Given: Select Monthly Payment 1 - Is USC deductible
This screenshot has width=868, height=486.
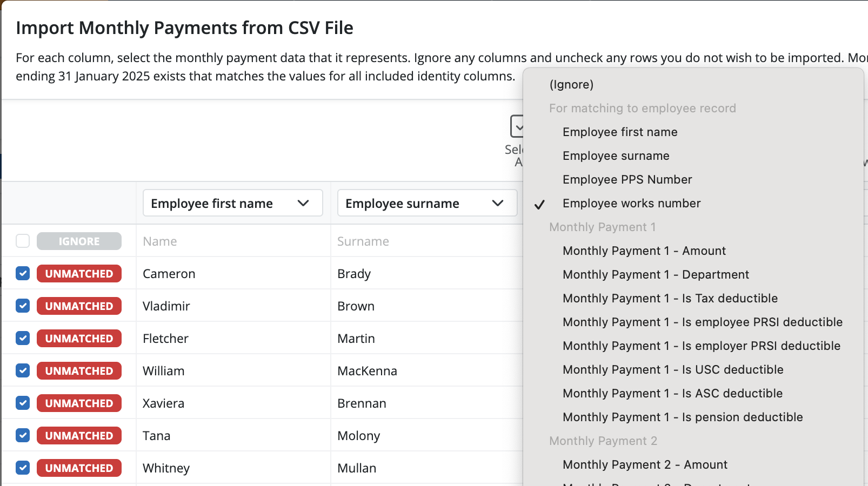Looking at the screenshot, I should coord(673,369).
